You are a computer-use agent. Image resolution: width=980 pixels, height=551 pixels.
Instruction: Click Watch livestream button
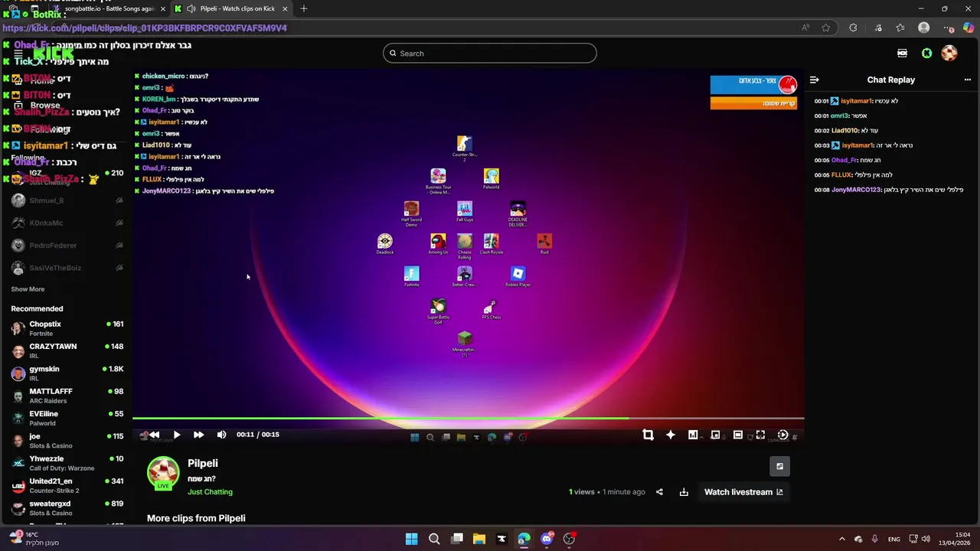743,492
